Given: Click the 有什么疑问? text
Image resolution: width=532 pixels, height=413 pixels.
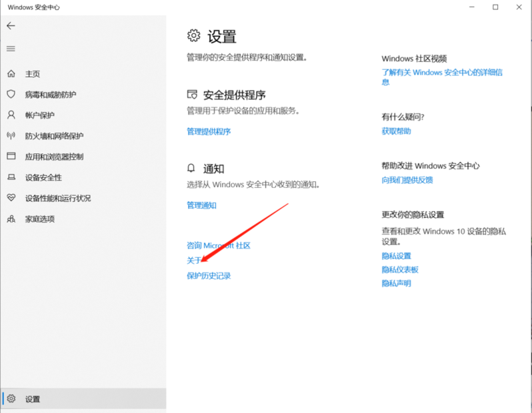Looking at the screenshot, I should [403, 117].
